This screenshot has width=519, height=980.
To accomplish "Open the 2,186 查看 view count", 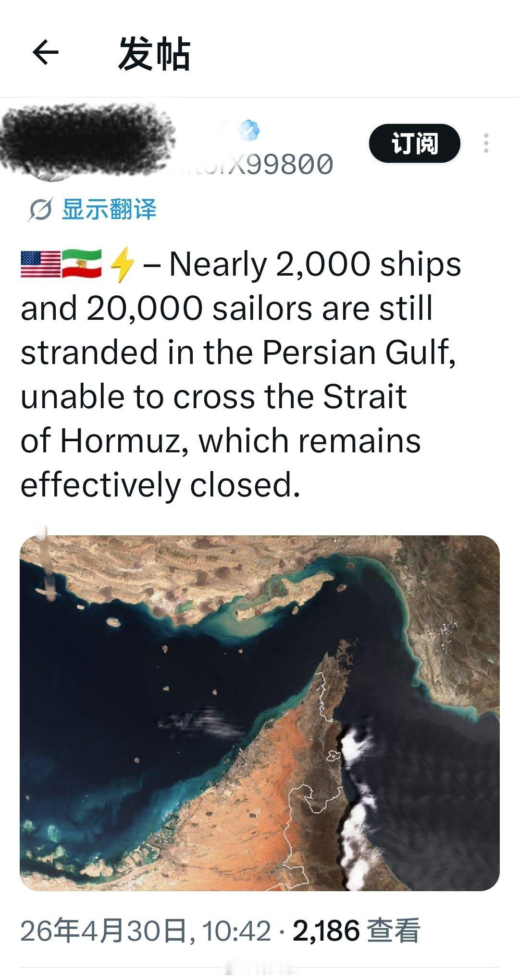I will tap(356, 931).
